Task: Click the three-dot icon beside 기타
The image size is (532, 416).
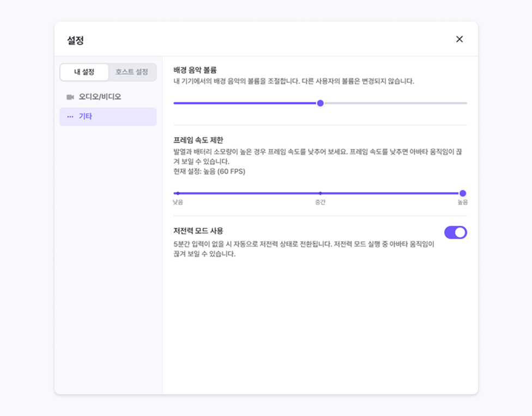Action: tap(70, 117)
